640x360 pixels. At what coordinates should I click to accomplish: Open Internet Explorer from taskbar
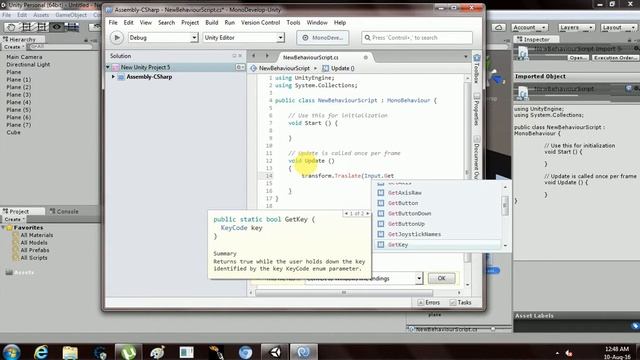tap(40, 352)
